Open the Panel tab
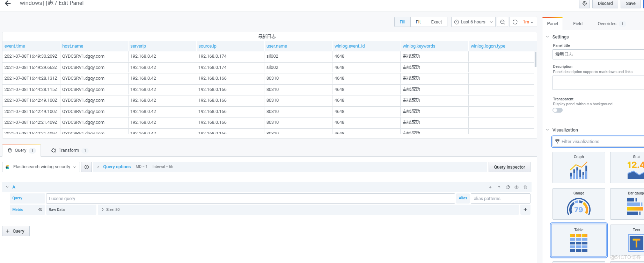 [552, 24]
